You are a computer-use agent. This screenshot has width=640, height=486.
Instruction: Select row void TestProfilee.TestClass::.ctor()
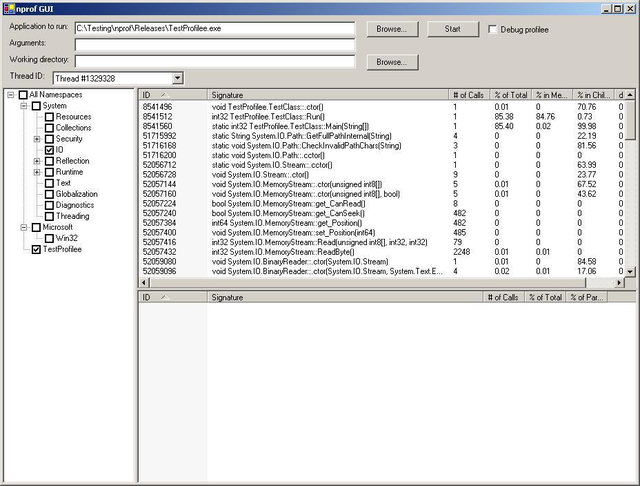pos(382,107)
